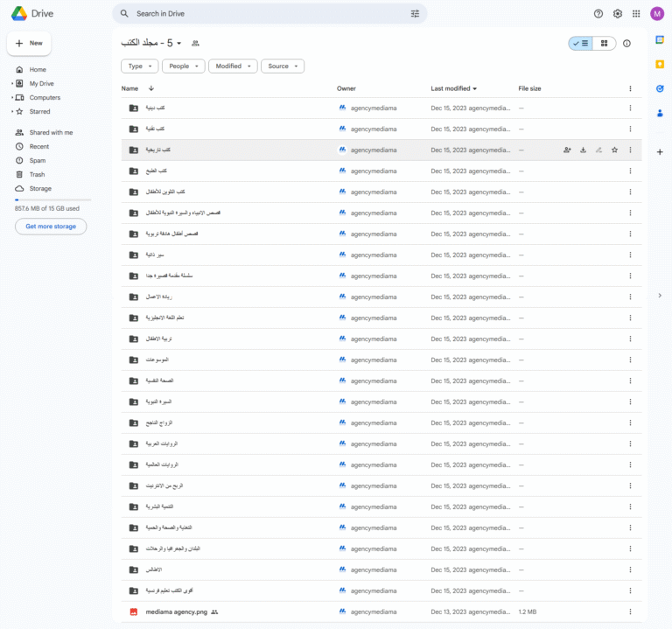
Task: Open advanced search options filter icon
Action: click(415, 14)
